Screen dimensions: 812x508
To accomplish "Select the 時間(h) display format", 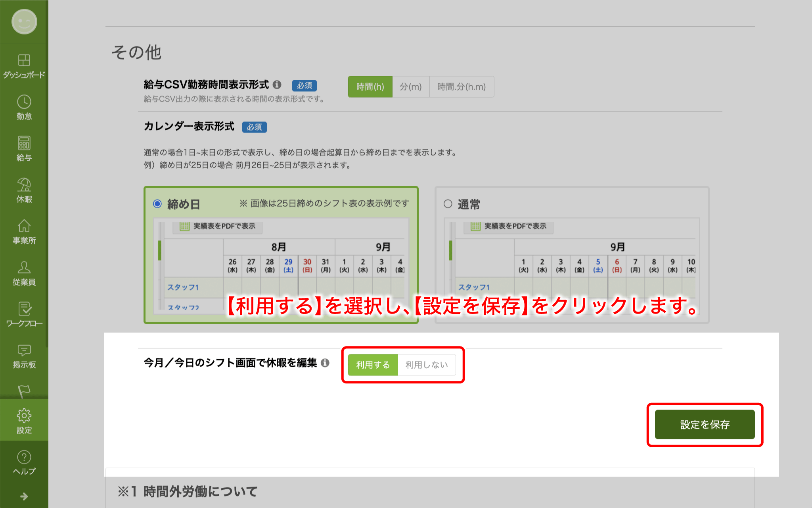I will coord(370,87).
